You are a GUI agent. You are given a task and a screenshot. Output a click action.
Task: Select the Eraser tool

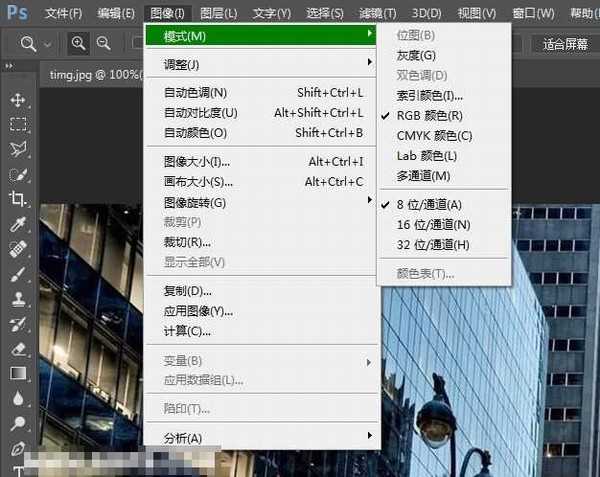(x=18, y=348)
